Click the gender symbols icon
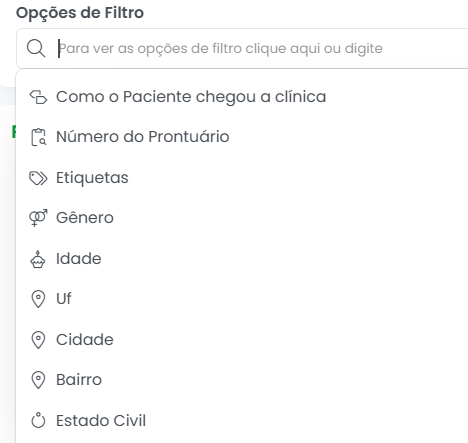 click(38, 218)
